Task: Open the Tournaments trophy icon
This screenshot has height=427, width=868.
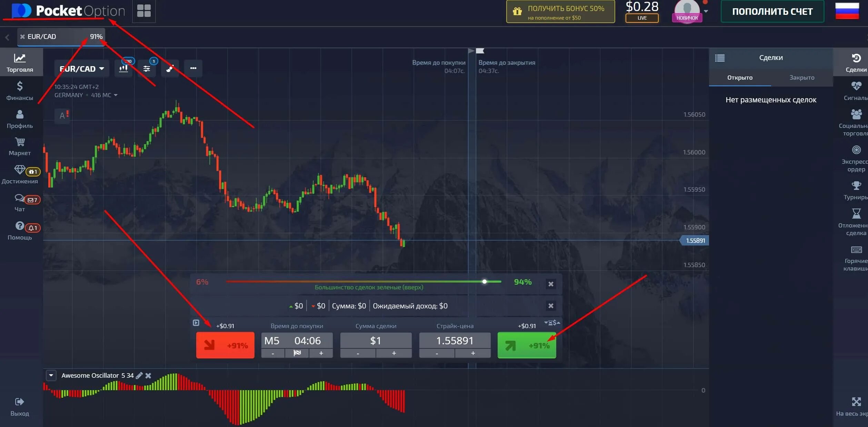Action: coord(856,186)
